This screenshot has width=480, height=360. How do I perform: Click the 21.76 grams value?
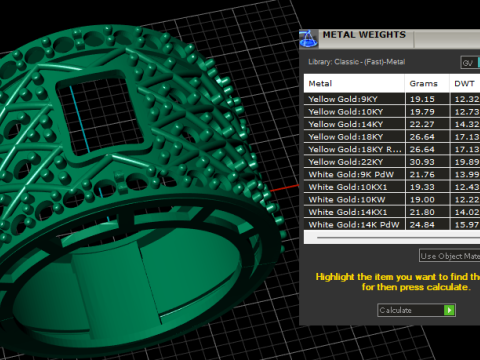pyautogui.click(x=422, y=175)
